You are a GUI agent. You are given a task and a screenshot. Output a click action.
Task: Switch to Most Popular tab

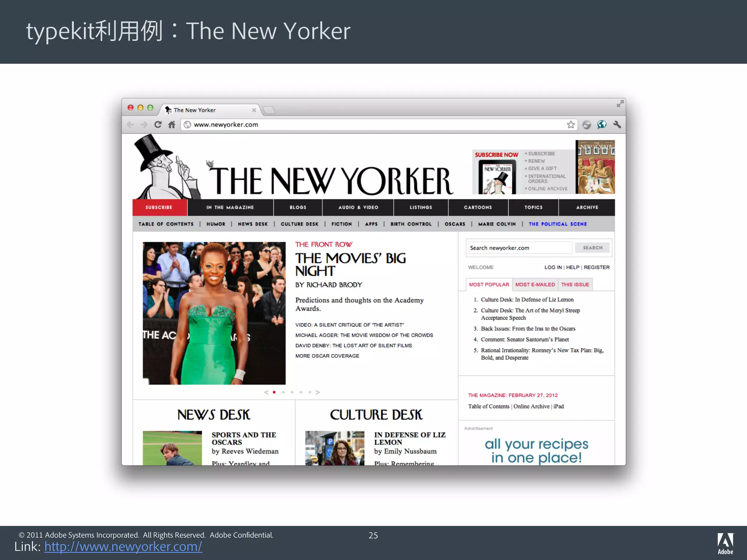(x=489, y=285)
